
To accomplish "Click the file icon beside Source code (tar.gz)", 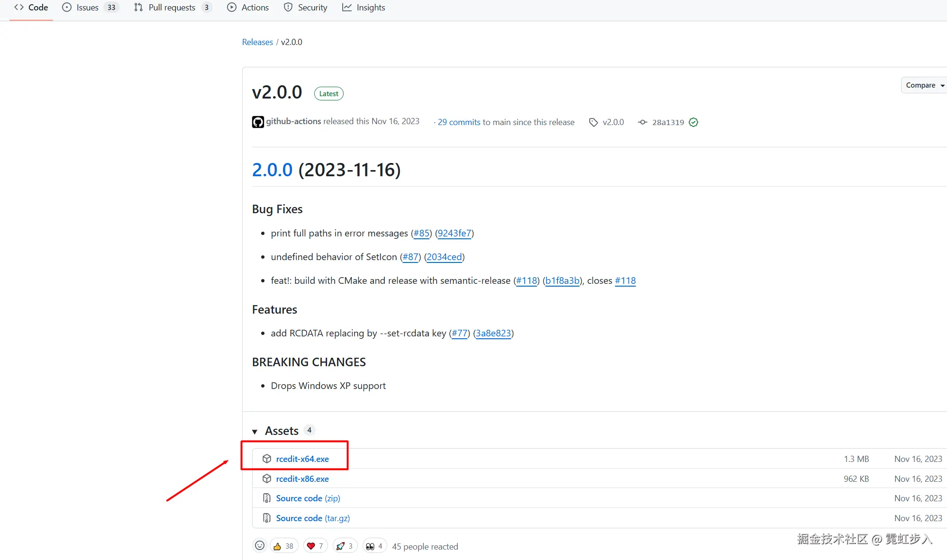I will click(267, 518).
